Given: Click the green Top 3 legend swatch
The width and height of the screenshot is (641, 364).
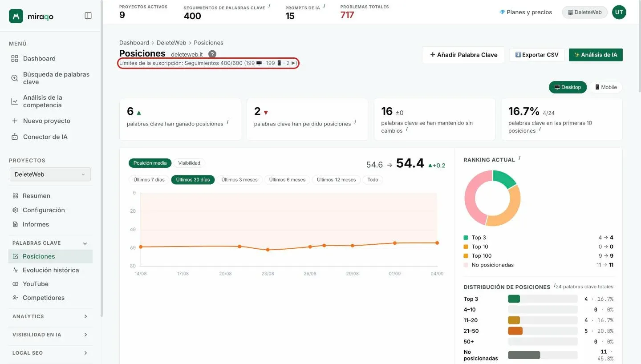Looking at the screenshot, I should 466,238.
